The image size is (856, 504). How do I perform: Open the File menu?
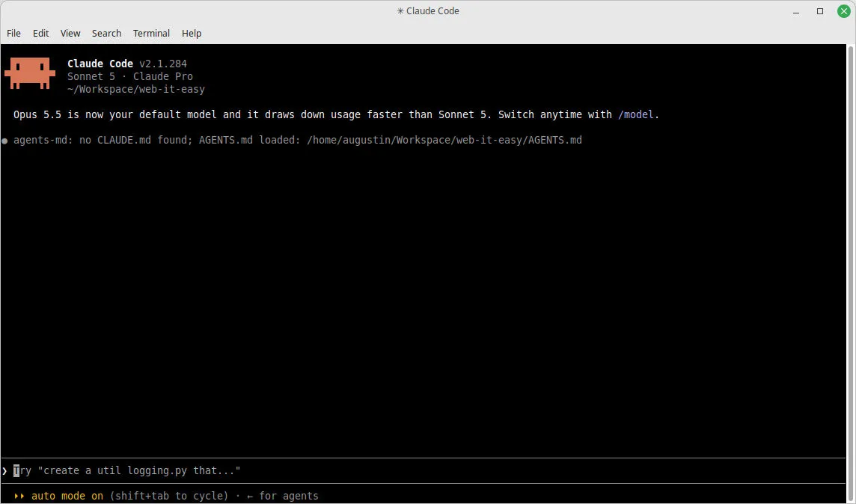click(13, 33)
